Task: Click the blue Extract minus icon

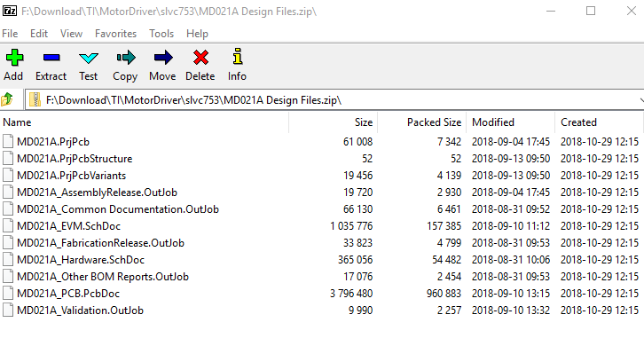Action: [51, 58]
